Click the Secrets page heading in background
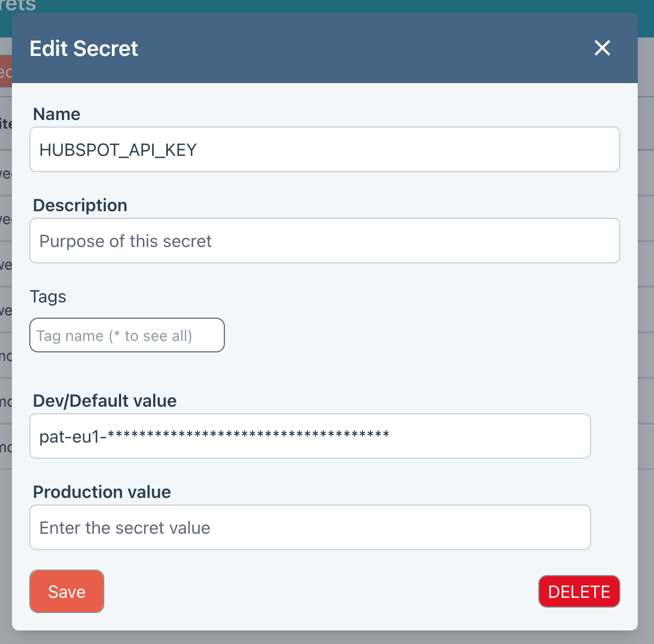This screenshot has width=654, height=644. pyautogui.click(x=18, y=5)
